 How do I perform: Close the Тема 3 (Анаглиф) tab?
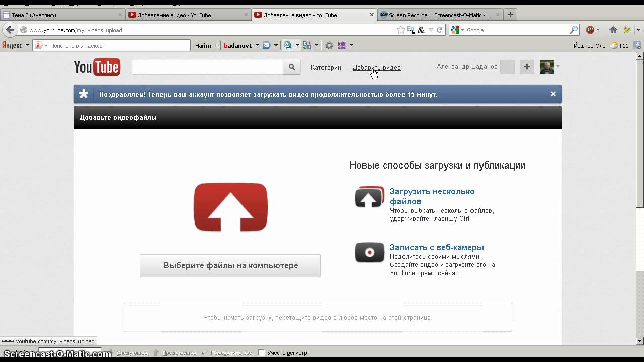[120, 15]
